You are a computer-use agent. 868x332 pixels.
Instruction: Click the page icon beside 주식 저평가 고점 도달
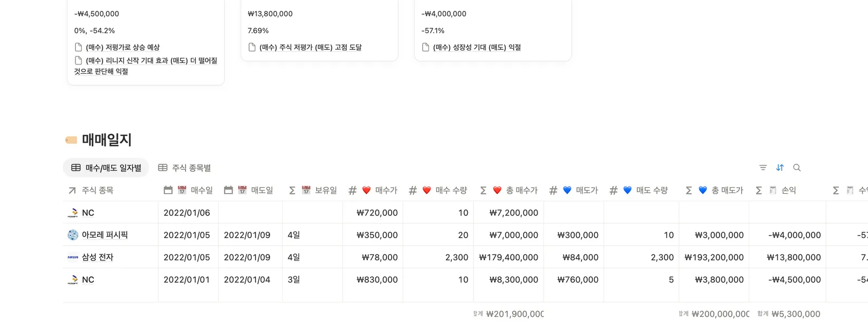pyautogui.click(x=252, y=47)
